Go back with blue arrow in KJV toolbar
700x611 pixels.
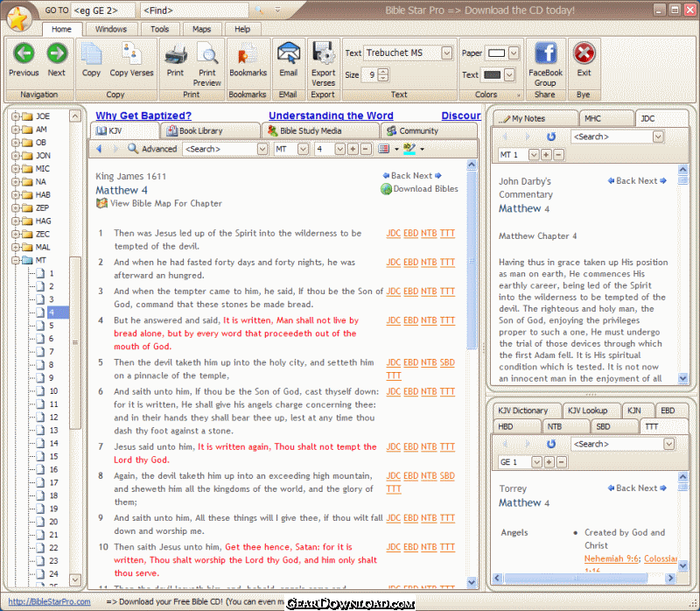coord(100,149)
